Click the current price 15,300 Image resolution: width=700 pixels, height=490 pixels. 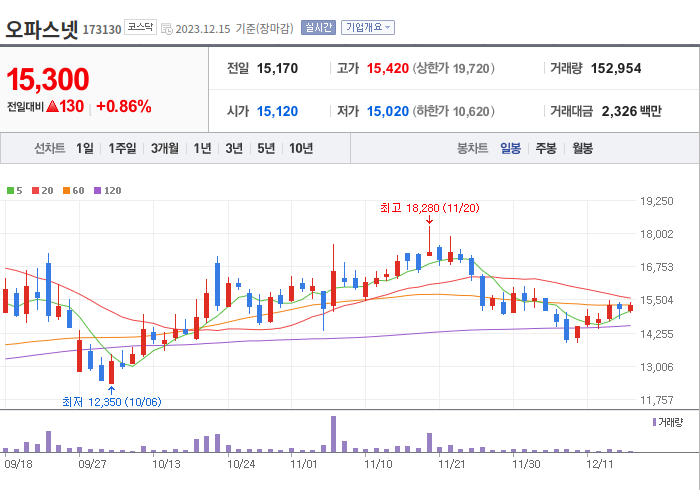pyautogui.click(x=48, y=79)
